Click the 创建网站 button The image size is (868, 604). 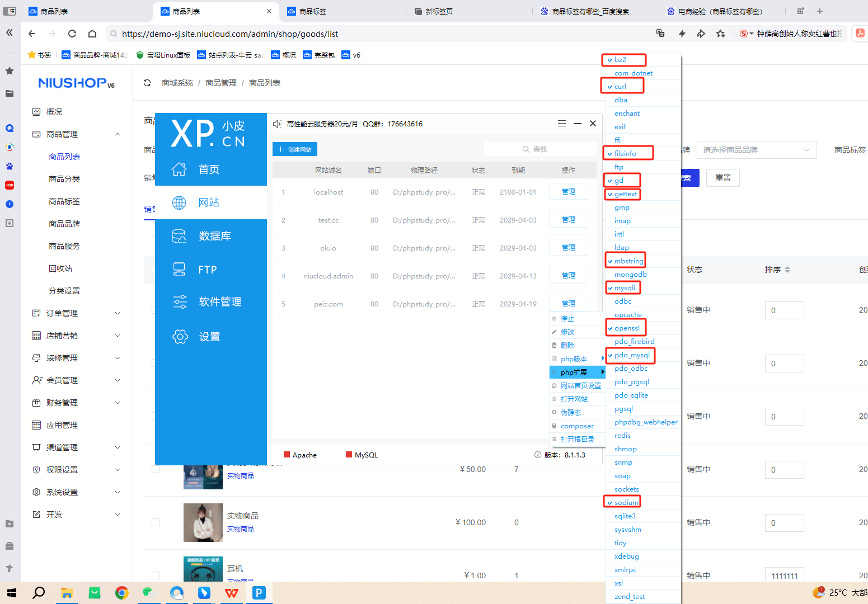click(295, 149)
